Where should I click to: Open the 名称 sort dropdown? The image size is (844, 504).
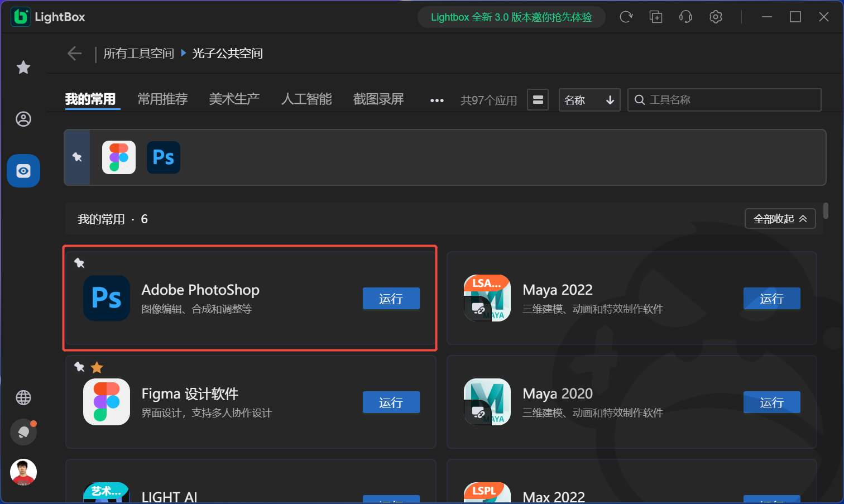click(x=589, y=100)
